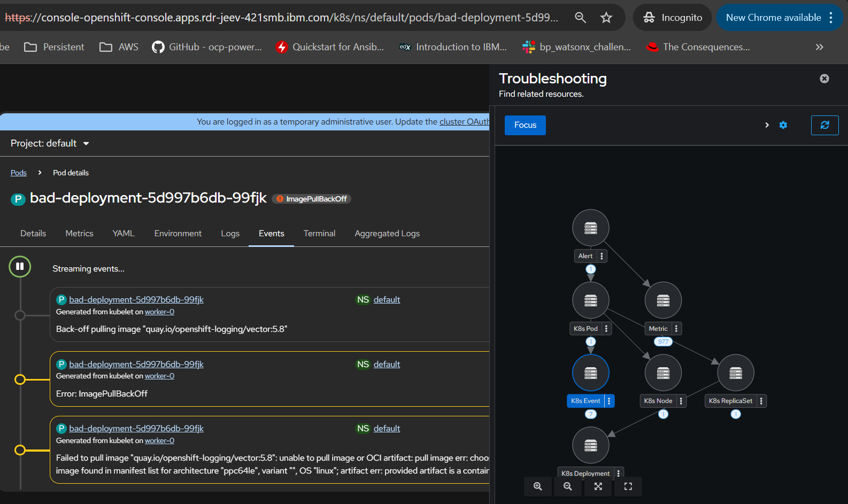Viewport: 848px width, 504px height.
Task: Open the GitHub ocp-power bookmark
Action: [207, 47]
